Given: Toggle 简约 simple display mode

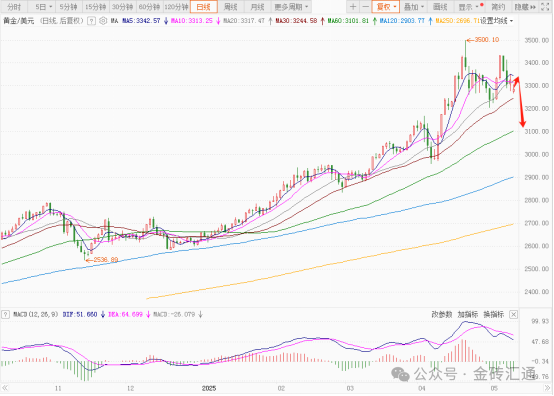Looking at the screenshot, I should coord(498,7).
